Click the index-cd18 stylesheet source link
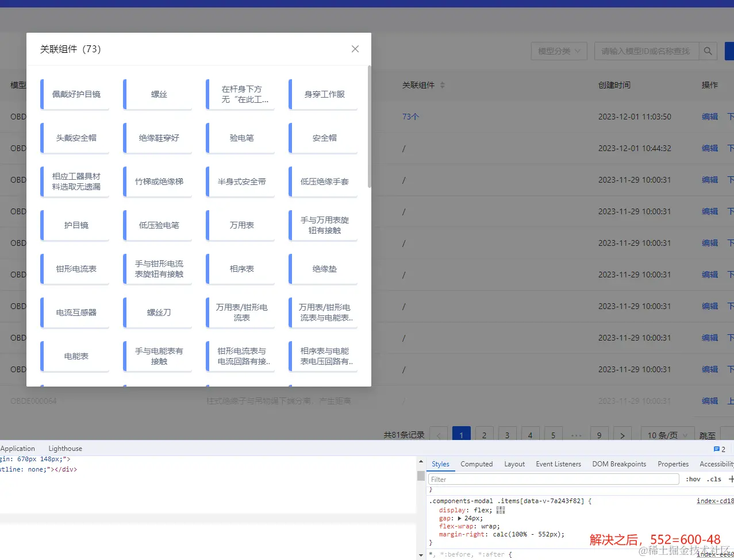Image resolution: width=734 pixels, height=560 pixels. (715, 501)
